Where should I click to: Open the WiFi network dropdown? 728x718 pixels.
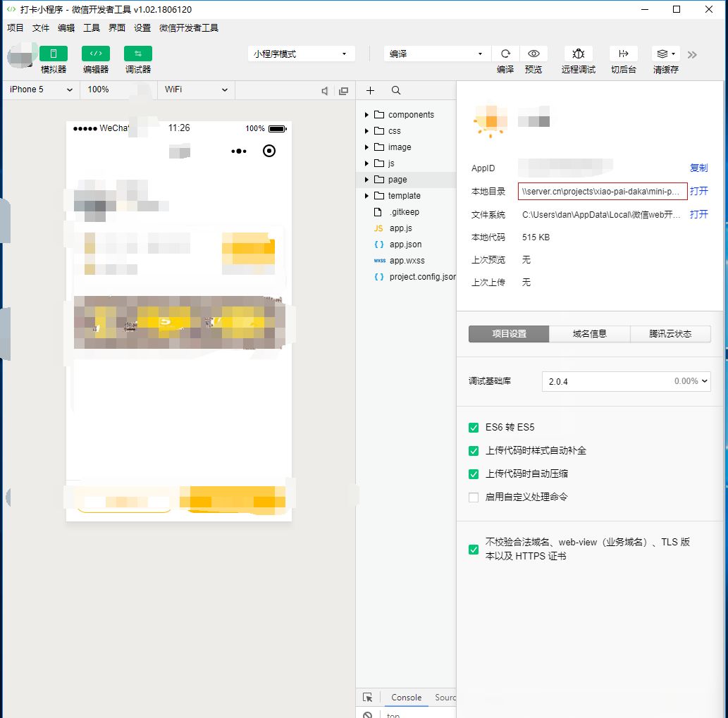[196, 89]
